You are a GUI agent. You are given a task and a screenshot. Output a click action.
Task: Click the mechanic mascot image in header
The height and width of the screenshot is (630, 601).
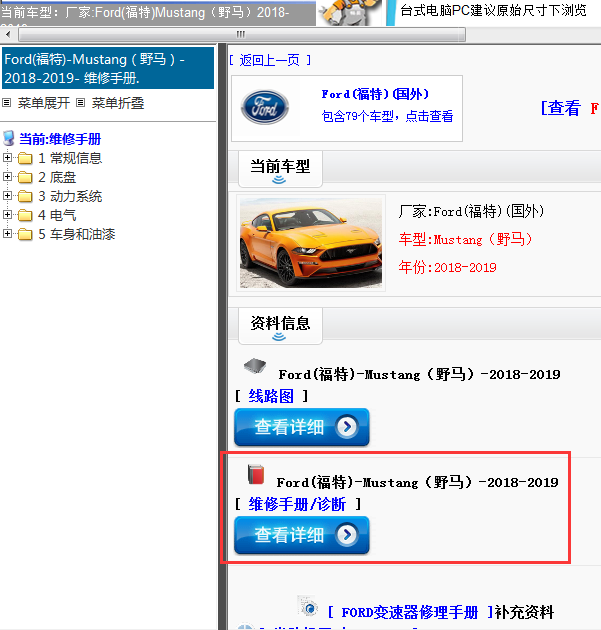[350, 13]
